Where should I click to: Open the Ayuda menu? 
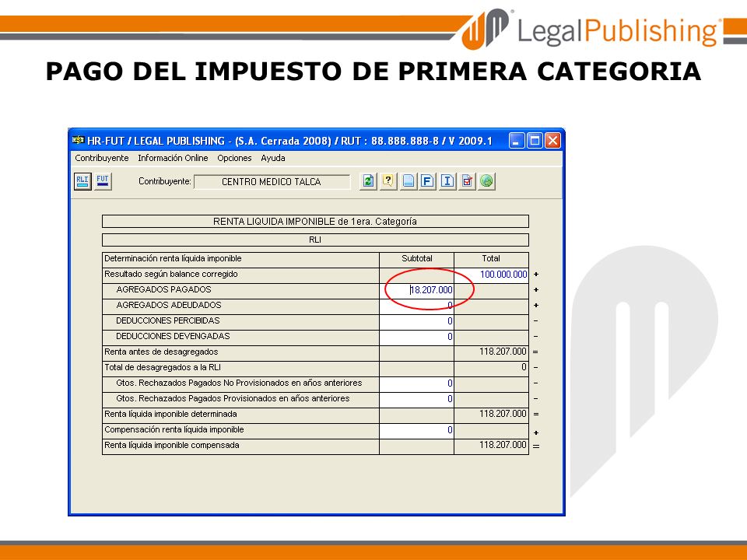click(273, 158)
